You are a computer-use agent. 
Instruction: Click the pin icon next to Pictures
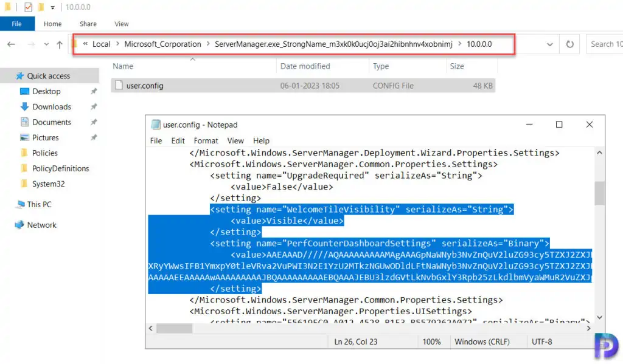tap(94, 138)
